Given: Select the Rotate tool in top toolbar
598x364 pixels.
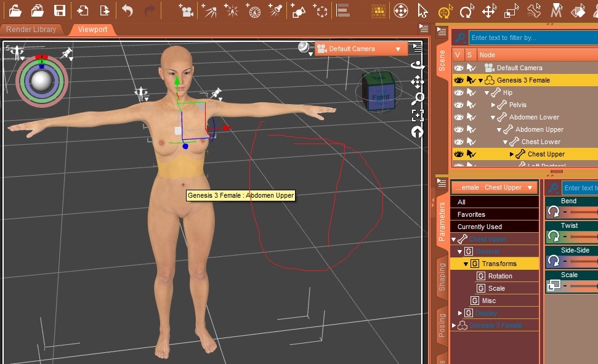Looking at the screenshot, I should (x=467, y=11).
